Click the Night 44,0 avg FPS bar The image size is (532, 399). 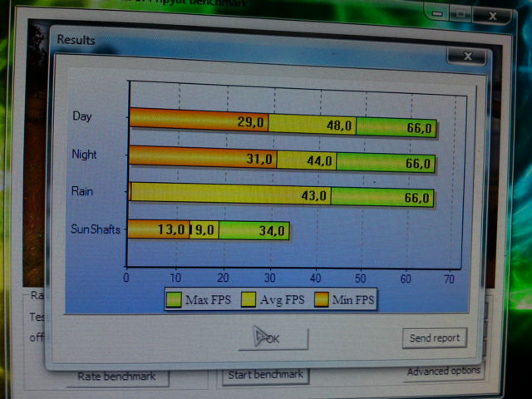[x=307, y=160]
